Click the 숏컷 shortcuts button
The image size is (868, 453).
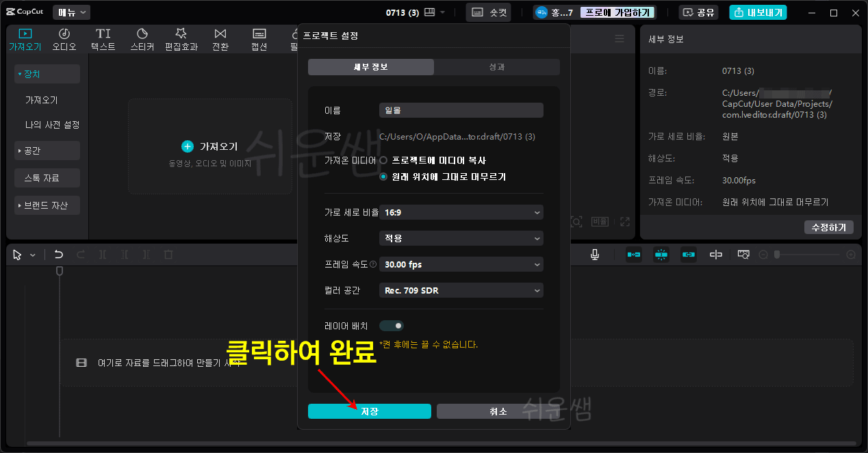coord(489,12)
